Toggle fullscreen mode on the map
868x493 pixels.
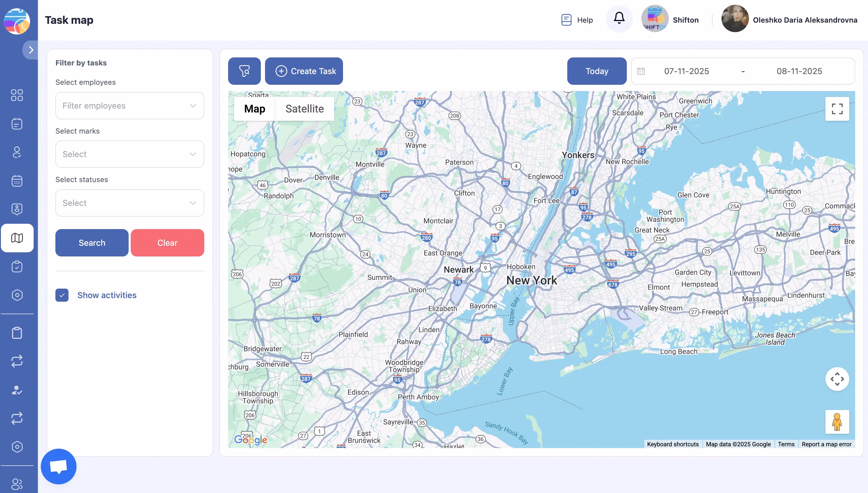pyautogui.click(x=837, y=109)
